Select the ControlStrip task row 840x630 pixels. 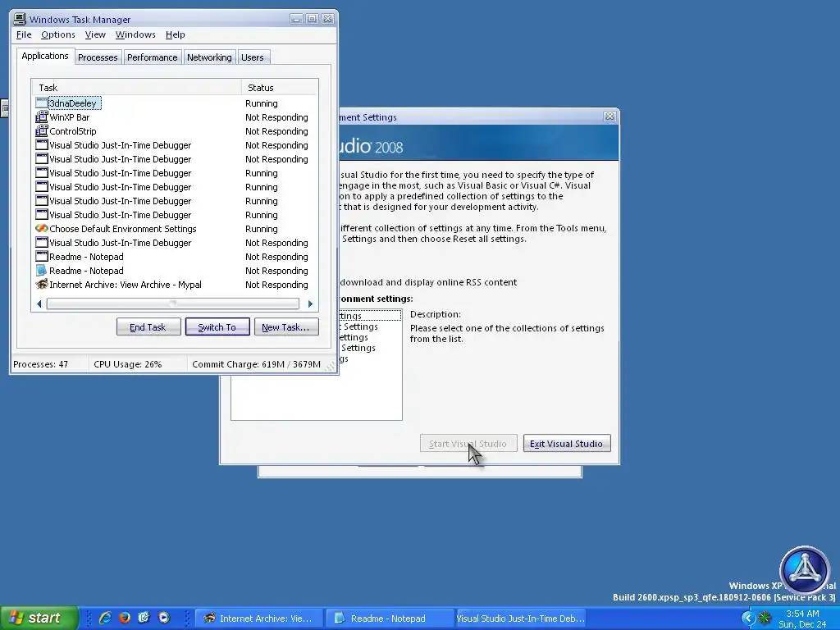click(x=174, y=130)
